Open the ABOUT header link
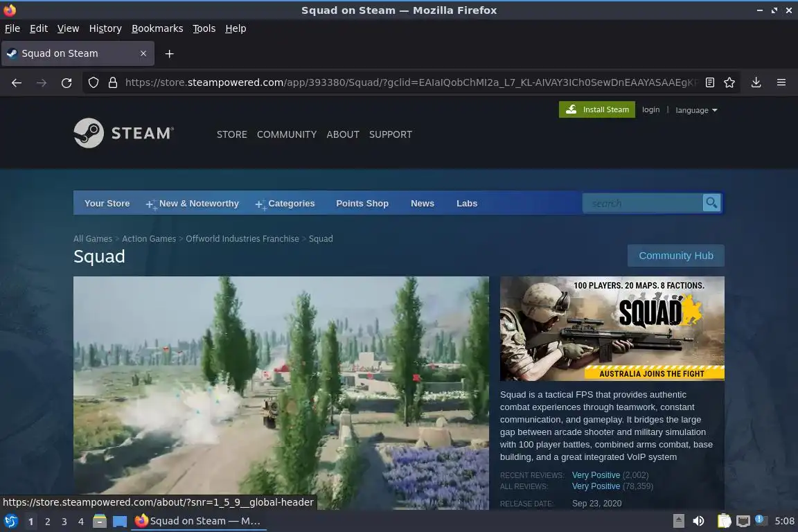The width and height of the screenshot is (798, 532). 342,134
